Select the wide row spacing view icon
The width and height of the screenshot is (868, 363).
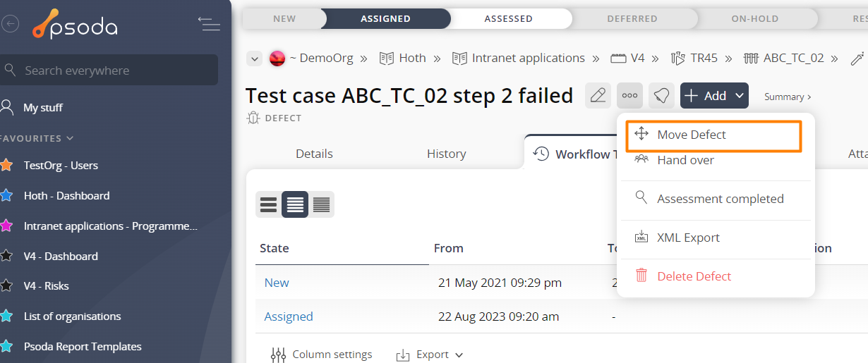(x=269, y=204)
